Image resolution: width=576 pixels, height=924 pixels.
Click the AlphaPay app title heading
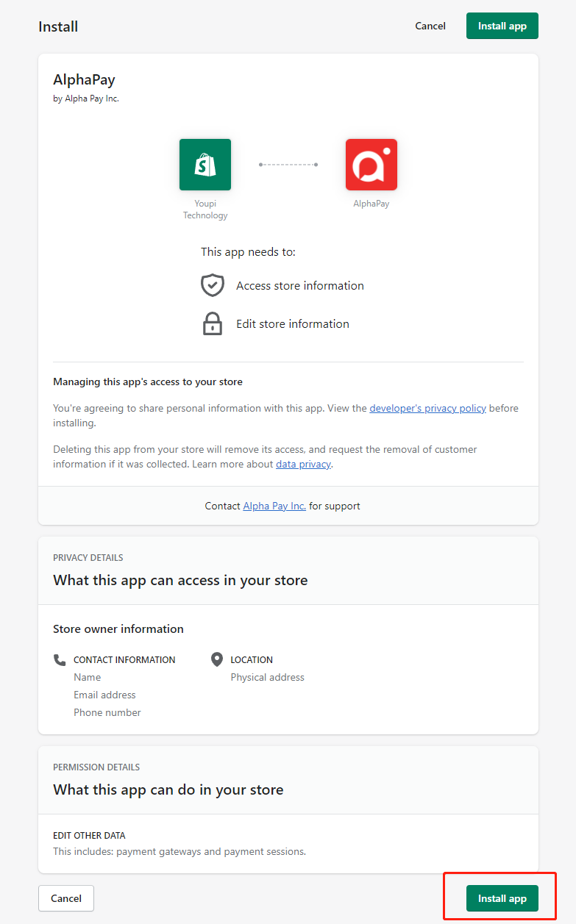pos(84,79)
